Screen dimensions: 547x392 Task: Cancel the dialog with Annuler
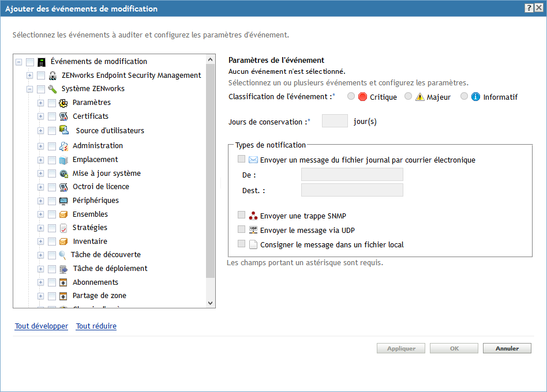(507, 348)
